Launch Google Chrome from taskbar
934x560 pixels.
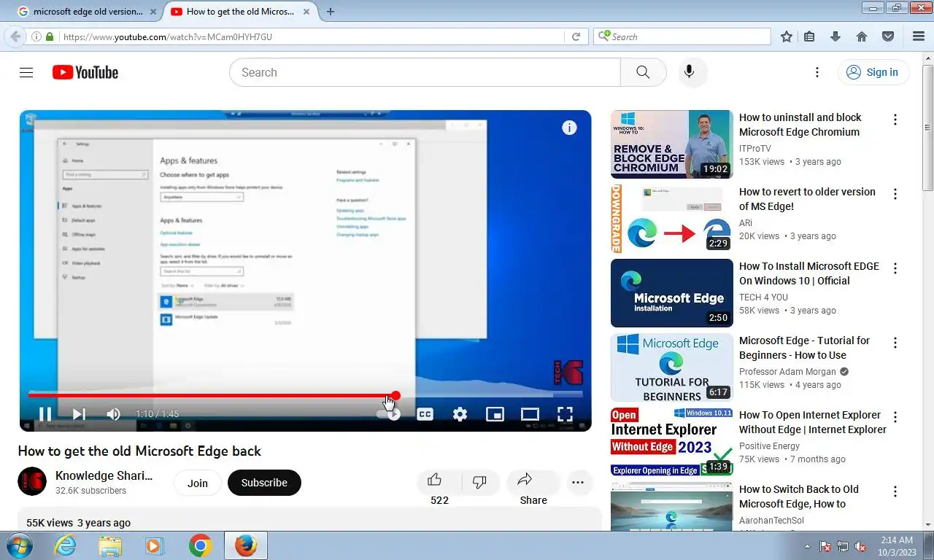pyautogui.click(x=200, y=545)
